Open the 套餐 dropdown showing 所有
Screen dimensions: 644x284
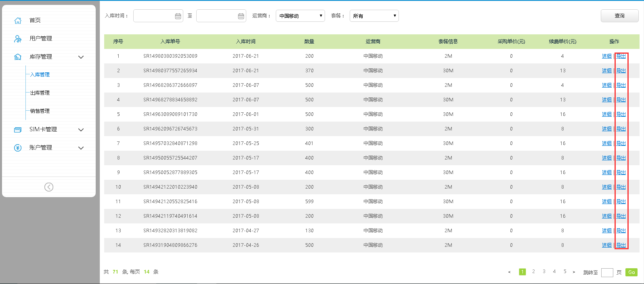pyautogui.click(x=374, y=16)
